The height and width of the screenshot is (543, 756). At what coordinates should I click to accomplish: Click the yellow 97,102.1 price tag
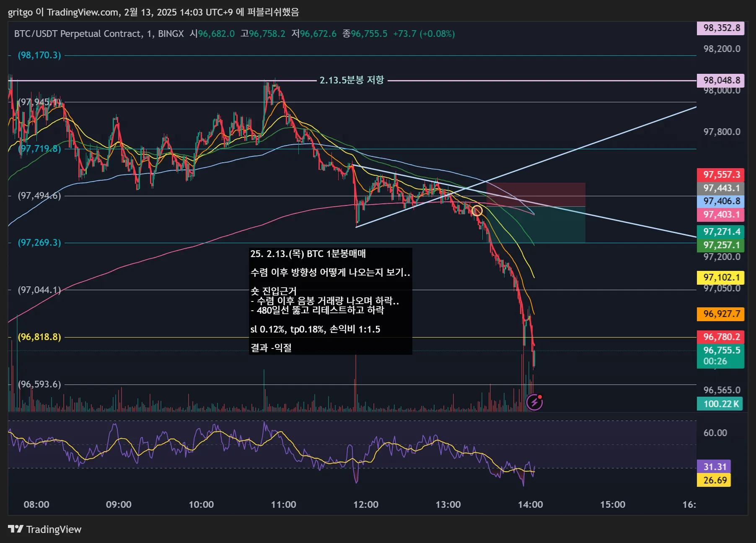(x=721, y=277)
